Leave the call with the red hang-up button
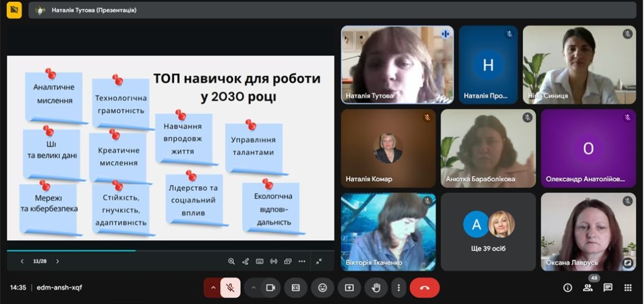The height and width of the screenshot is (304, 644). [425, 288]
